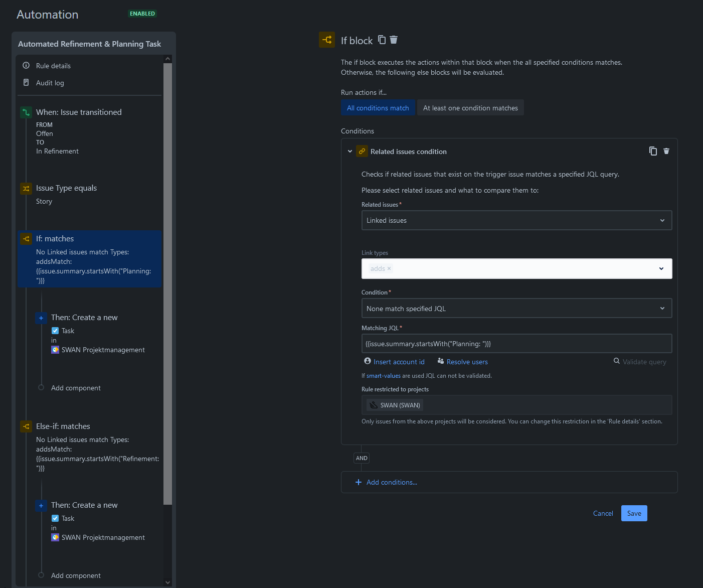This screenshot has width=703, height=588.
Task: Select the Else-if: matches branch icon
Action: [26, 426]
